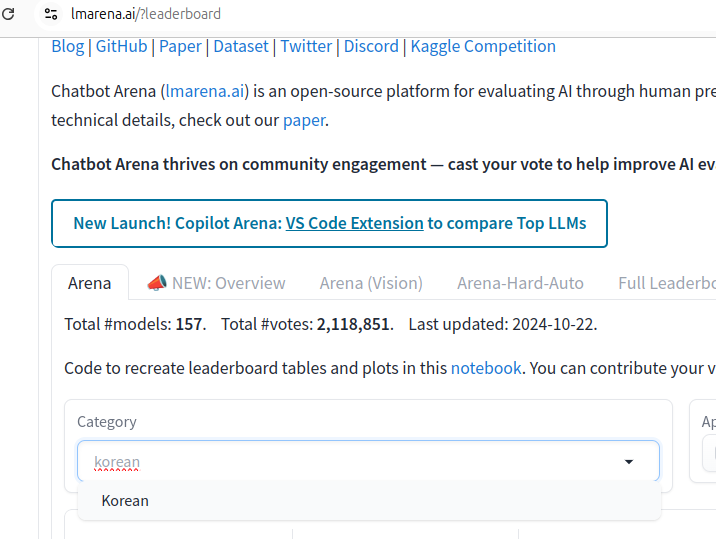Switch to the Full Leaderboard tab
Screen dimensions: 716x539
pos(667,283)
